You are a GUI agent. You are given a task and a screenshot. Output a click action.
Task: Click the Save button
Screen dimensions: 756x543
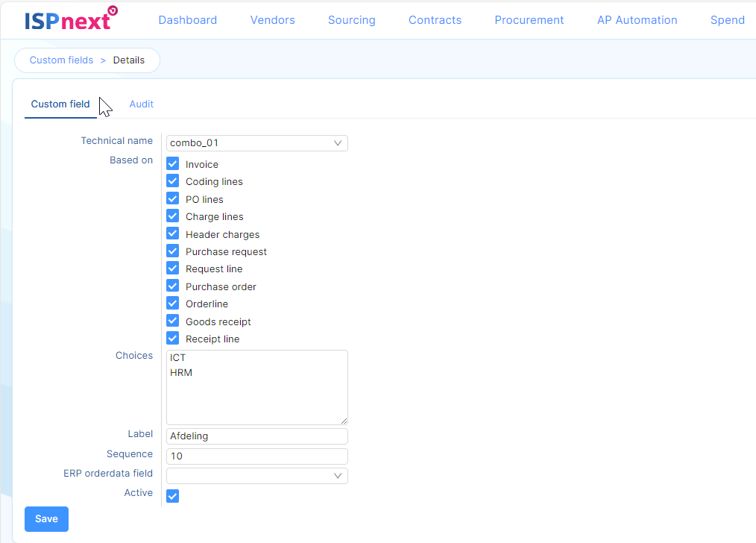[x=46, y=519]
